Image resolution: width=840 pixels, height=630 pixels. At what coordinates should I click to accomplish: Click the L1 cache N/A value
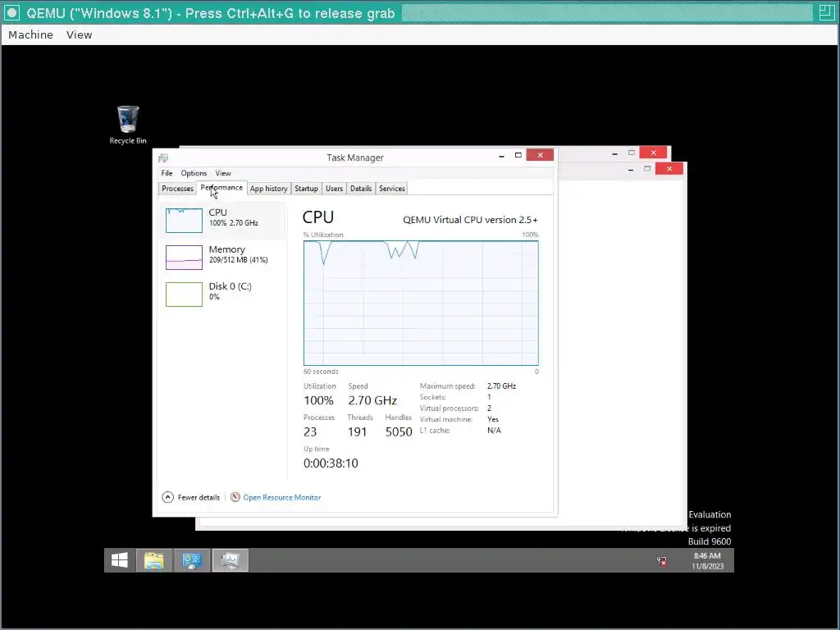click(x=494, y=430)
